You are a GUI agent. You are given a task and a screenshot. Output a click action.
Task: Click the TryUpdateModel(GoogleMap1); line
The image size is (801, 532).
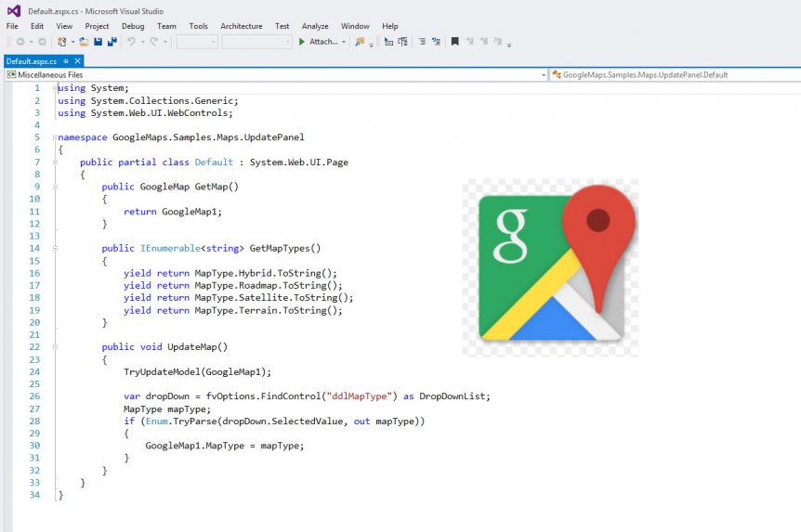coord(197,371)
